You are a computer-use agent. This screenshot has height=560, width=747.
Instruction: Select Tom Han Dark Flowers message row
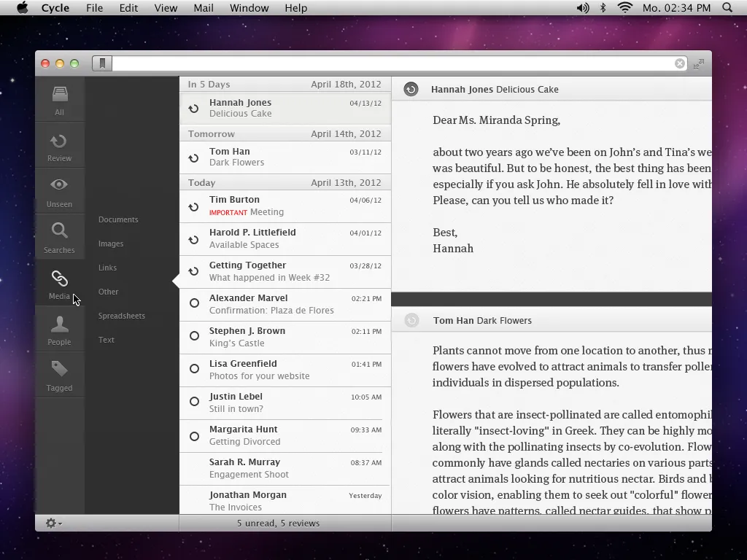tap(285, 157)
